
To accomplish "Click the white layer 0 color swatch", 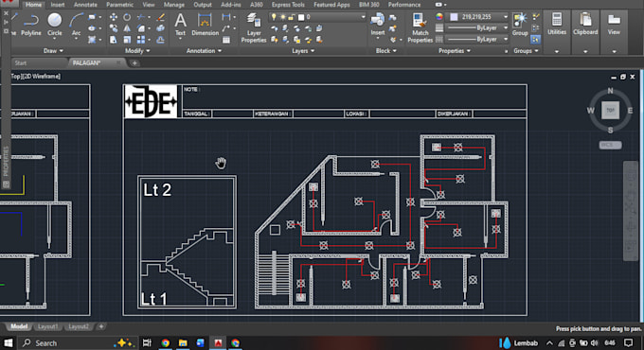I will 301,17.
